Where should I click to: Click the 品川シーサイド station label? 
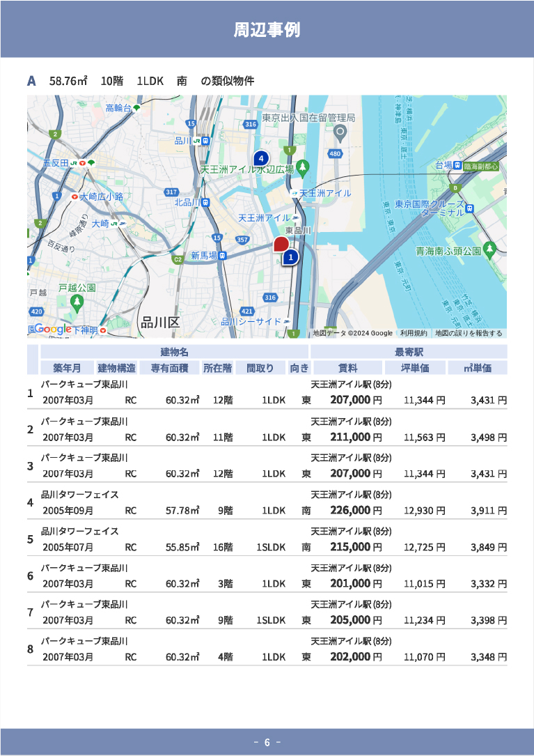tap(251, 322)
